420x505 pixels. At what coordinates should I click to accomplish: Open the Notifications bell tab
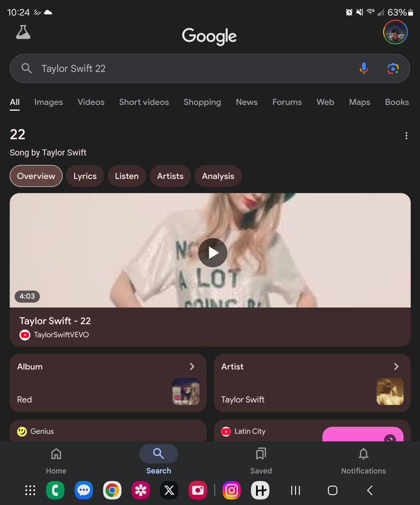pos(364,460)
